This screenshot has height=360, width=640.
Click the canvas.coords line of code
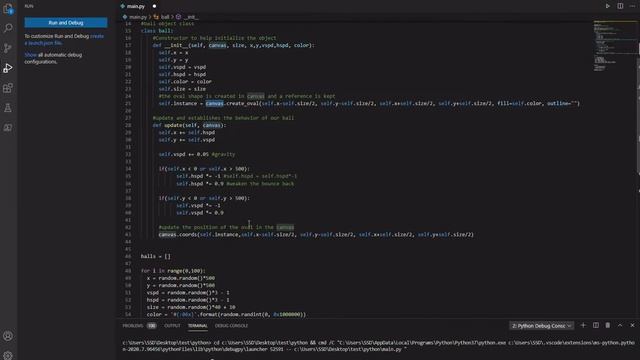pyautogui.click(x=316, y=235)
